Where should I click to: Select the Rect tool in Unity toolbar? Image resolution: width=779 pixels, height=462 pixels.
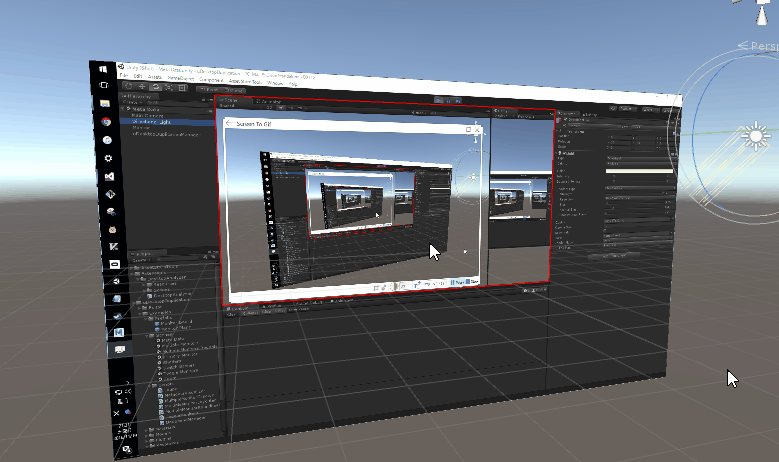tap(182, 88)
